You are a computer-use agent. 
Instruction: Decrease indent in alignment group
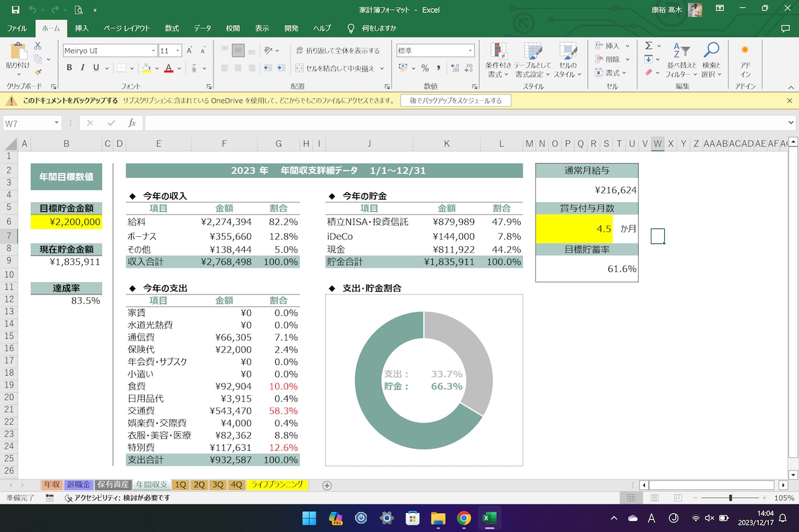(x=268, y=68)
